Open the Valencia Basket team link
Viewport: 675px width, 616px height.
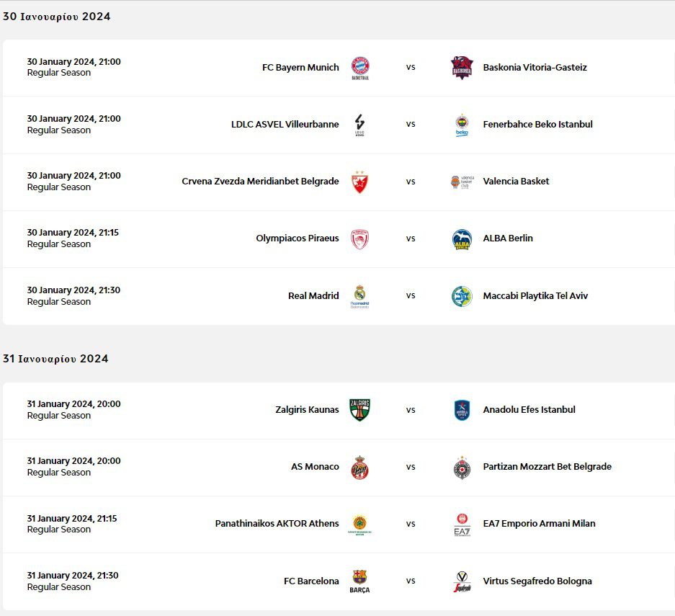[x=516, y=182]
